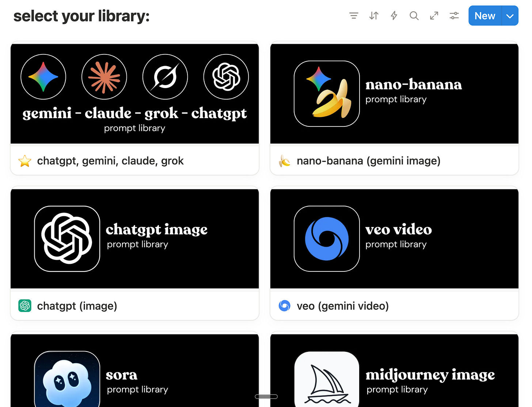This screenshot has width=532, height=407.
Task: Open the 'chatgpt, gemini, claude, grok' page title
Action: coord(110,161)
